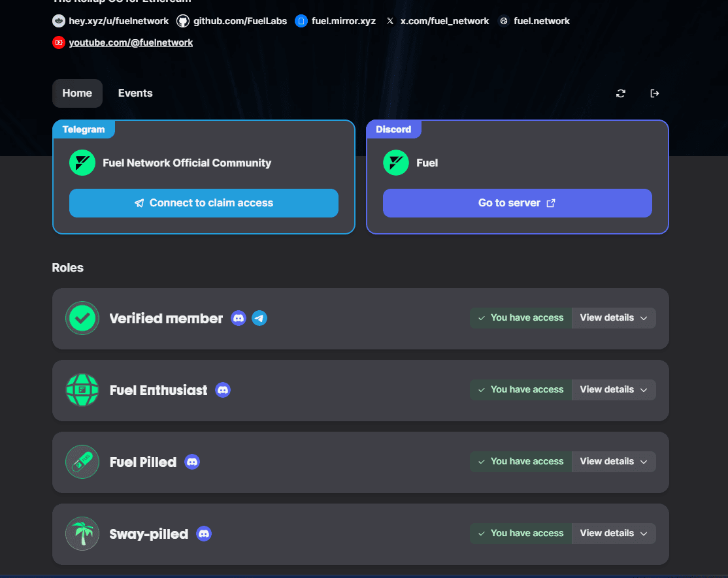This screenshot has width=728, height=578.
Task: Click Go to server button
Action: (517, 203)
